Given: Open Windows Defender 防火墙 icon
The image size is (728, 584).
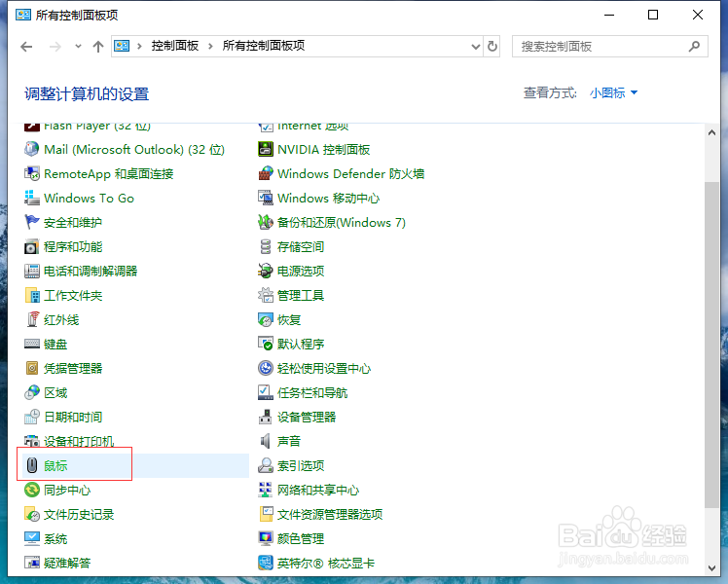Looking at the screenshot, I should point(265,173).
